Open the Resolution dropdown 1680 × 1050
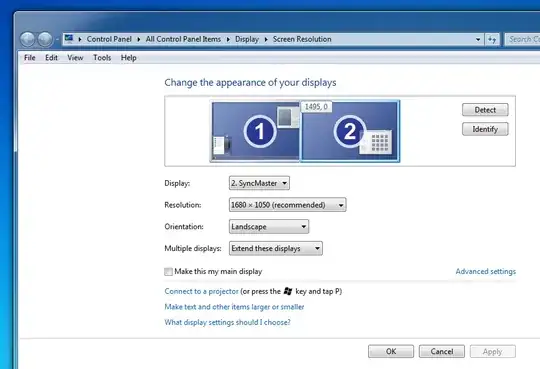This screenshot has height=369, width=540. (x=288, y=205)
